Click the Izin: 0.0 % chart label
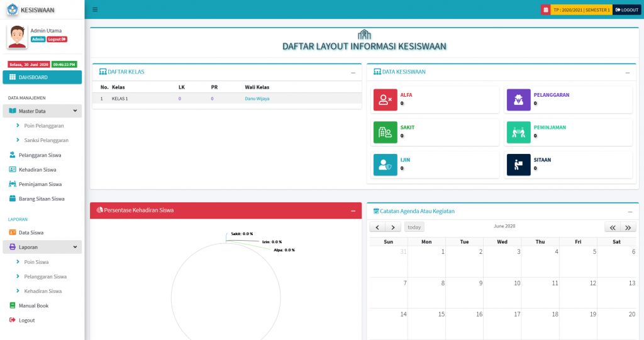 tap(272, 242)
